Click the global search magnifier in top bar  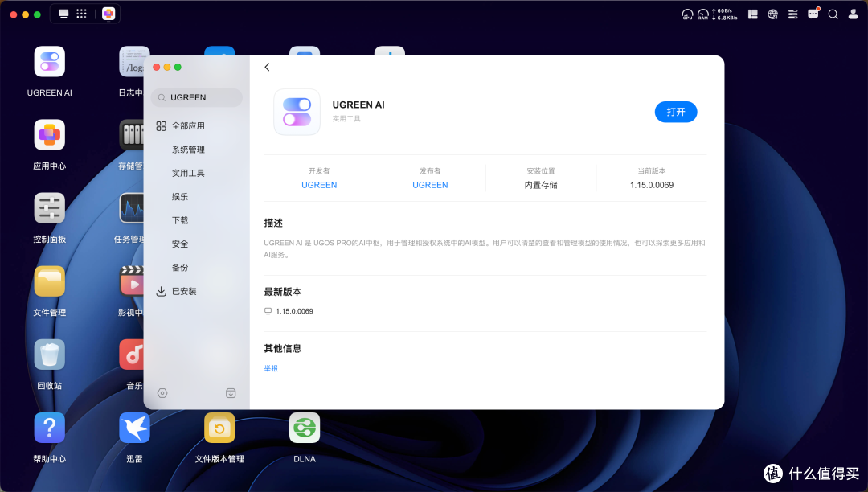pos(833,14)
